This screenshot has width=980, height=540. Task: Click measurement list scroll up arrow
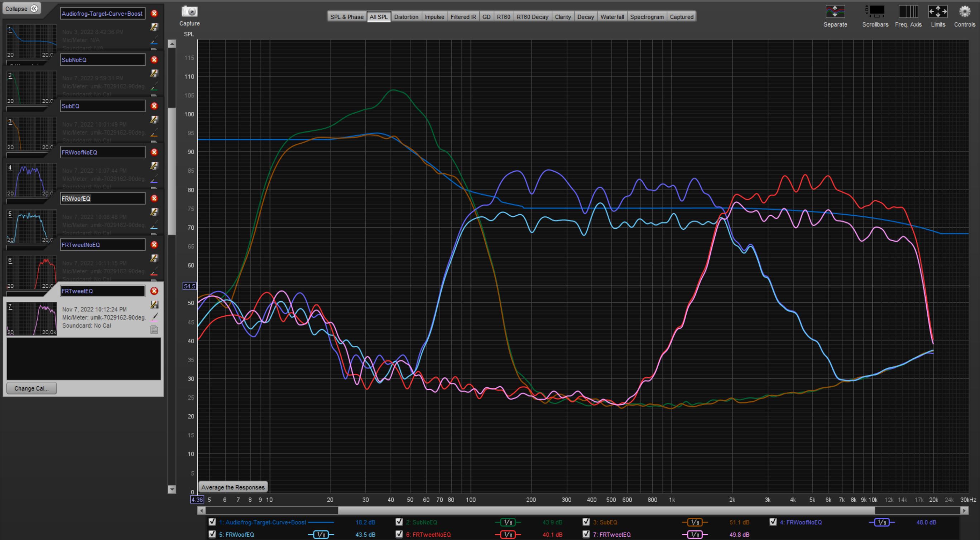click(x=172, y=44)
